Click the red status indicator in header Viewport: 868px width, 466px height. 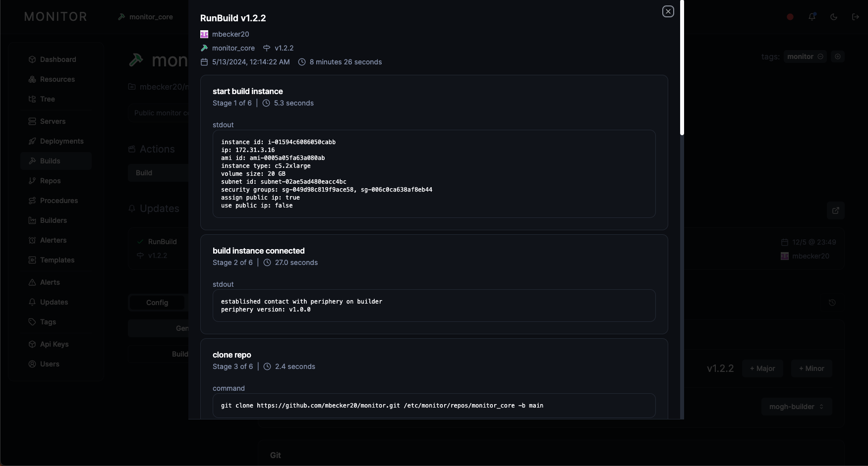(x=790, y=17)
